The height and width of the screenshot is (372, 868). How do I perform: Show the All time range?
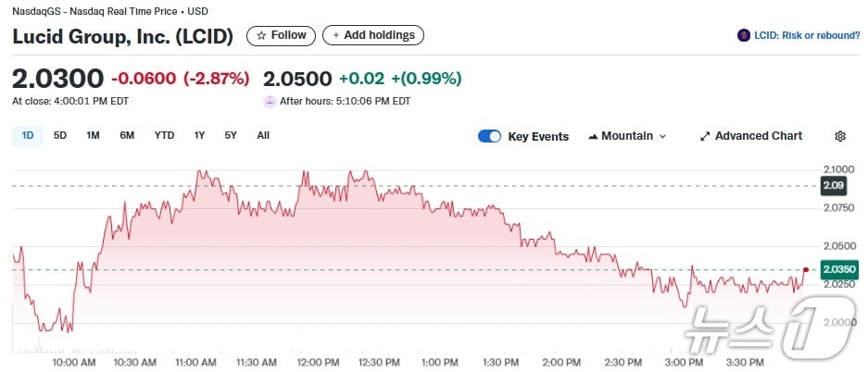263,135
